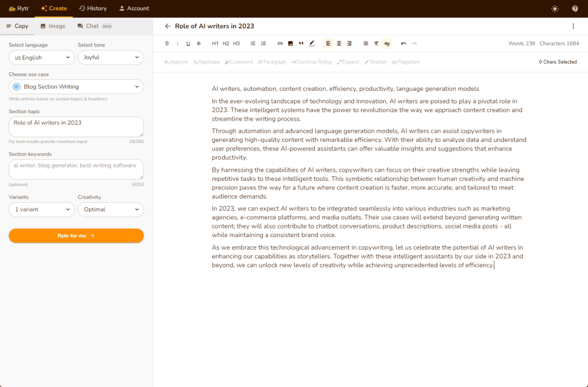Open the help question mark icon
This screenshot has height=387, width=588.
tap(575, 9)
